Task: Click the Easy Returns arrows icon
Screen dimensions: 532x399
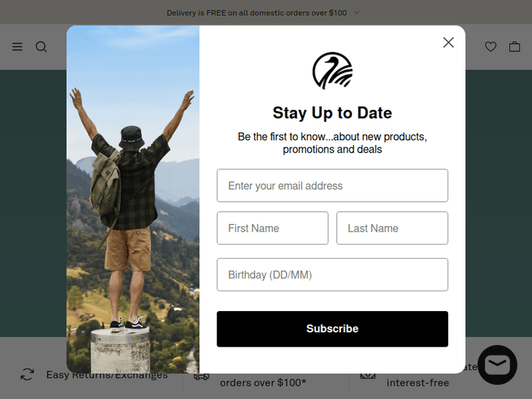Action: (27, 375)
